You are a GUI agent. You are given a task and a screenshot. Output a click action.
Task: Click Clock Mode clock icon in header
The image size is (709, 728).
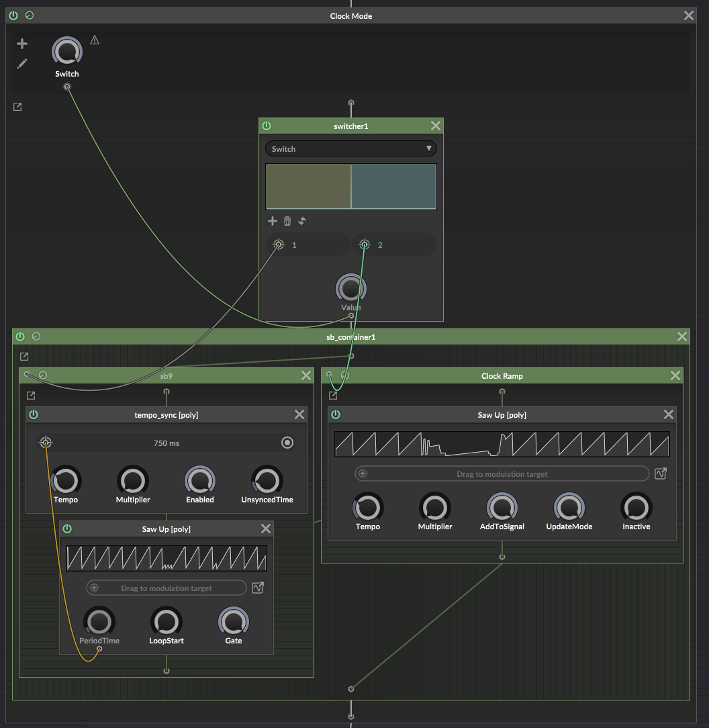(30, 15)
